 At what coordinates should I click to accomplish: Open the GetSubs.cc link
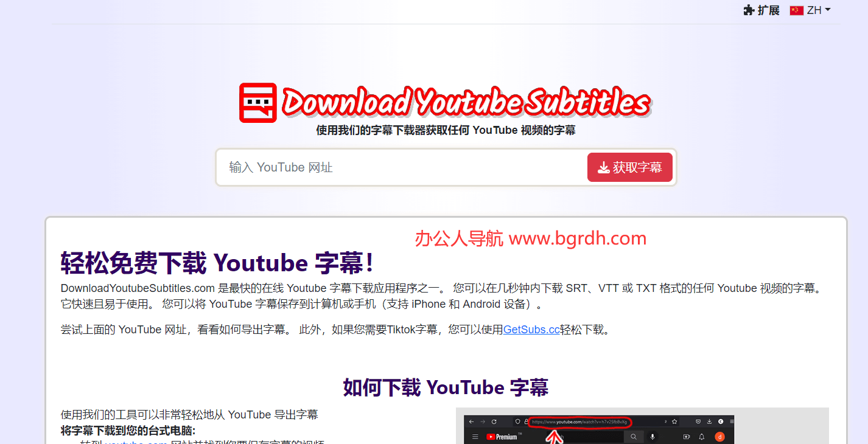(531, 329)
